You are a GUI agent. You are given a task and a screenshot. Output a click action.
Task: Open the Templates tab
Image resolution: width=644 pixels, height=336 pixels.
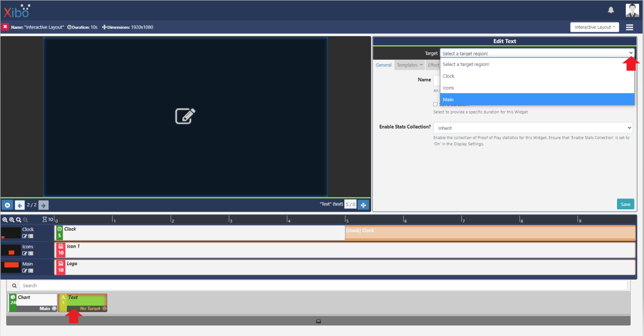click(409, 65)
